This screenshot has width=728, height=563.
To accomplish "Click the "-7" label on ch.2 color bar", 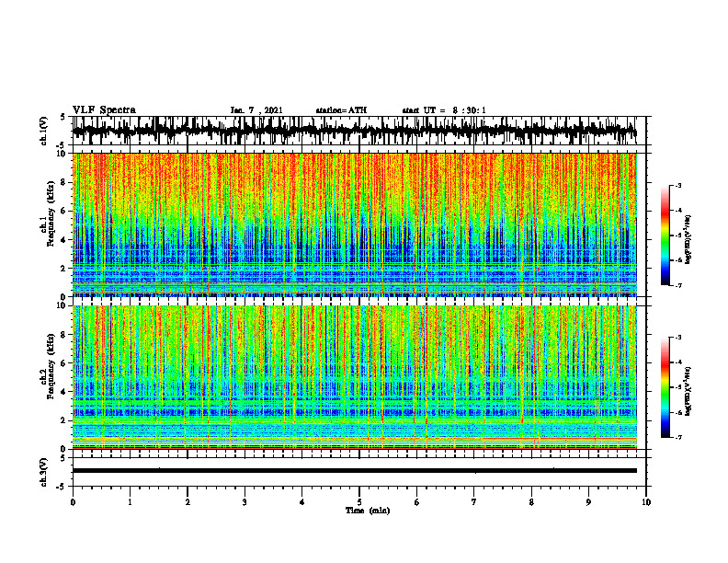I will click(677, 437).
